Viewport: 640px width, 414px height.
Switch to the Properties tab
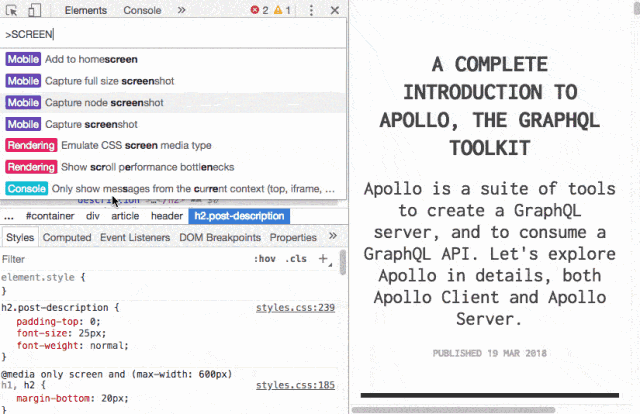293,238
